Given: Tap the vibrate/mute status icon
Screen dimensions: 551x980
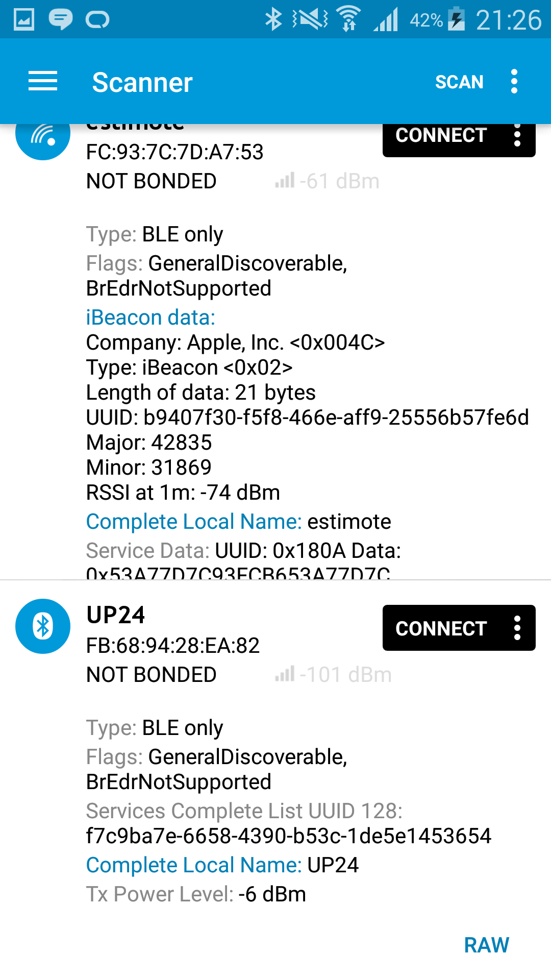Looking at the screenshot, I should click(310, 19).
